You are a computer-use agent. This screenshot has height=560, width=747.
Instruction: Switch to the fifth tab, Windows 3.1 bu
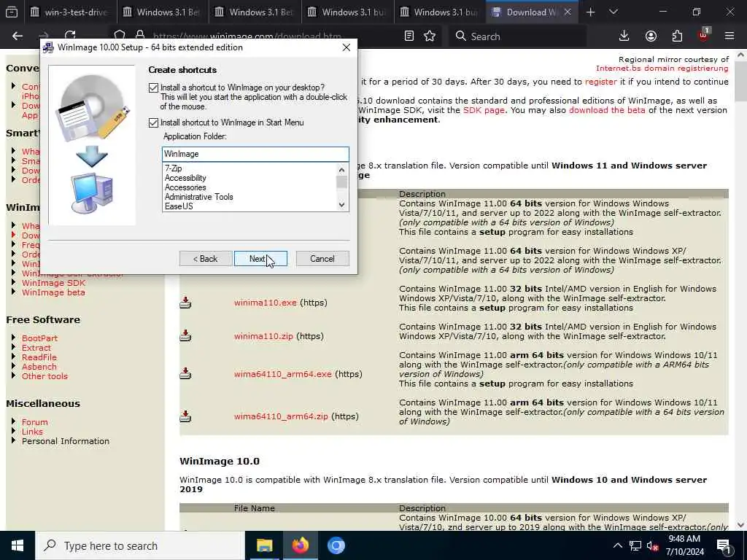440,12
